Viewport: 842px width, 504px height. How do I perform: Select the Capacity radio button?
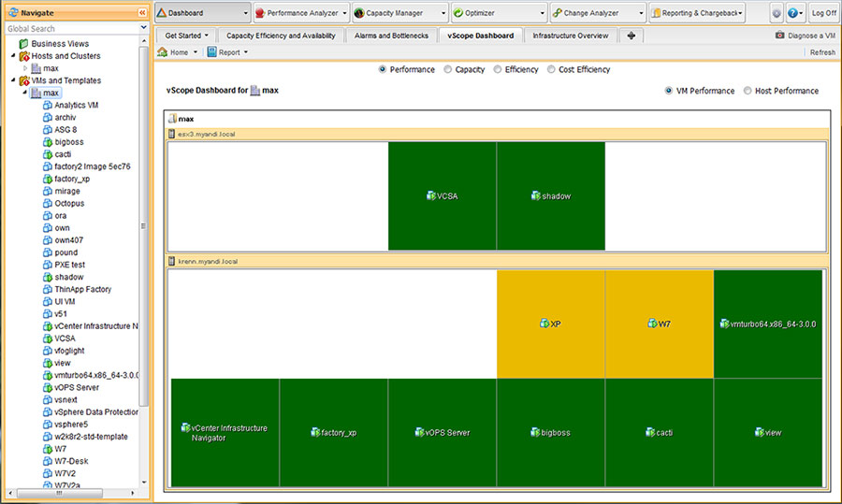(x=447, y=69)
